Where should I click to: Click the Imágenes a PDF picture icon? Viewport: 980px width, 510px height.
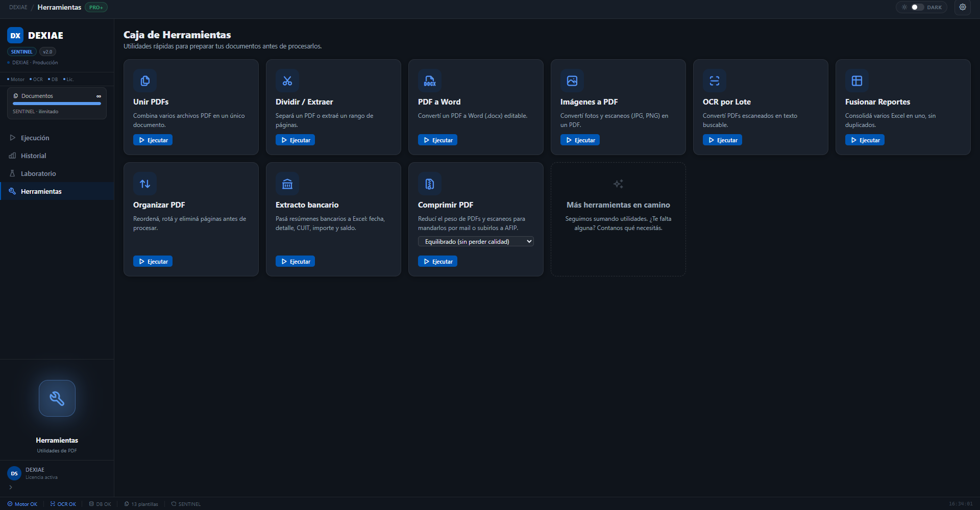572,81
